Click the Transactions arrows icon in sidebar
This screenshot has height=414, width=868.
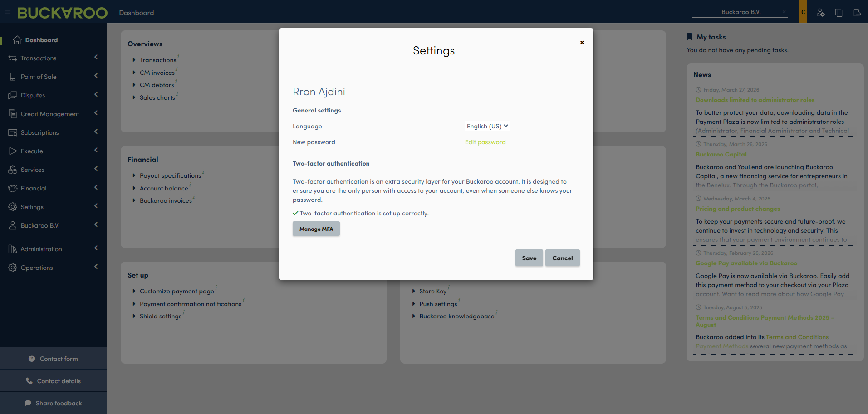13,58
